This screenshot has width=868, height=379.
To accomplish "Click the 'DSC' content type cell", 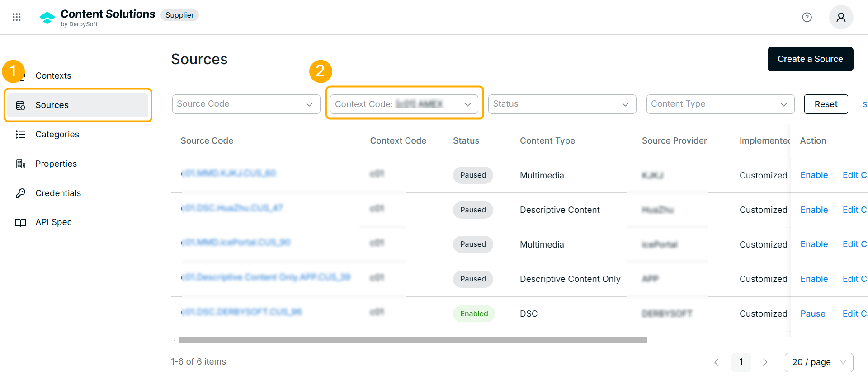I will [x=528, y=313].
